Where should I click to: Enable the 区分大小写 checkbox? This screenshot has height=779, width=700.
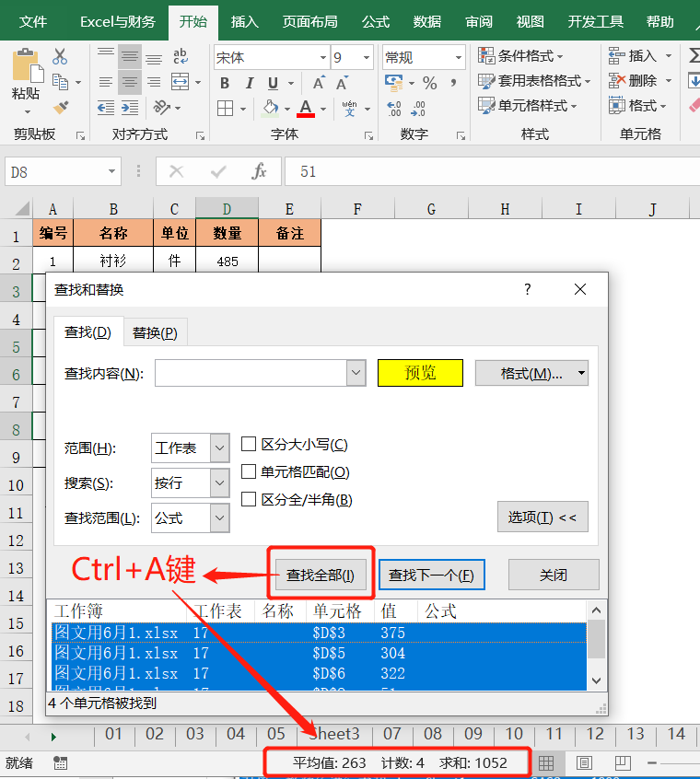click(249, 444)
